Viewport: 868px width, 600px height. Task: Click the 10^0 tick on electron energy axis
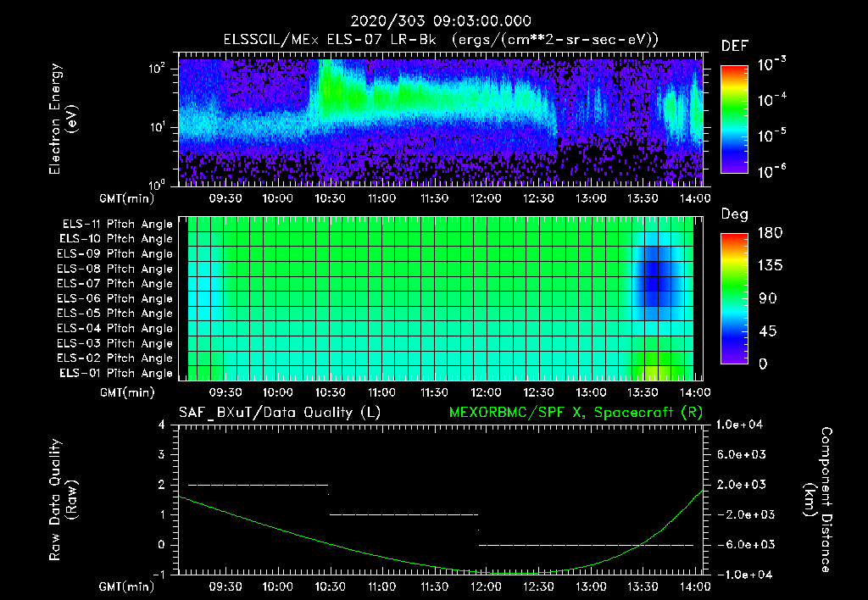(157, 184)
